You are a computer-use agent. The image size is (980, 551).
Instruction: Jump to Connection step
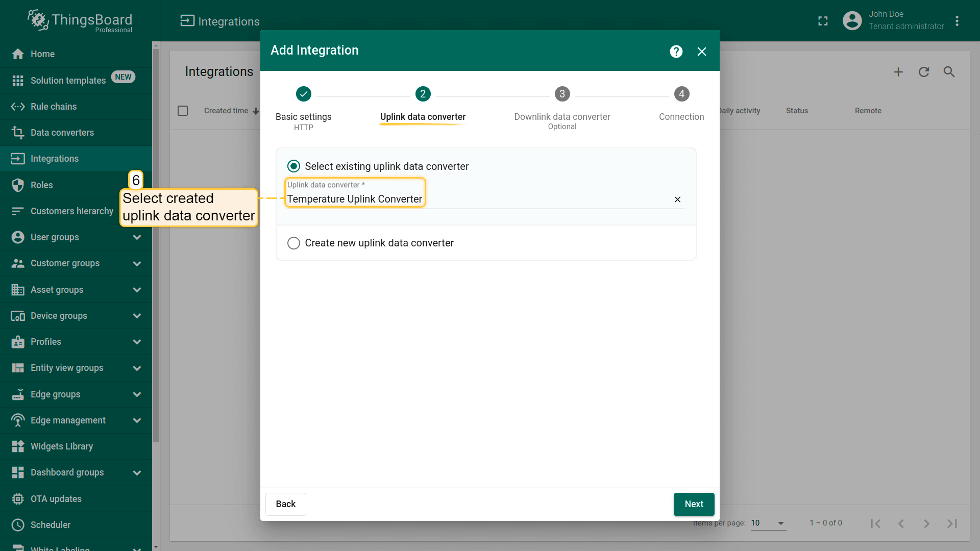[681, 104]
